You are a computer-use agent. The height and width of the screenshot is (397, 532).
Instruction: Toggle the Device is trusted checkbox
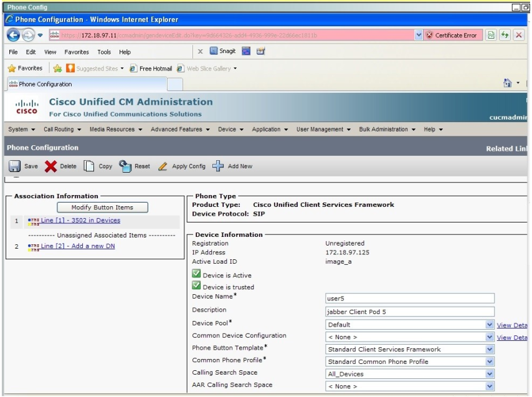click(x=196, y=286)
